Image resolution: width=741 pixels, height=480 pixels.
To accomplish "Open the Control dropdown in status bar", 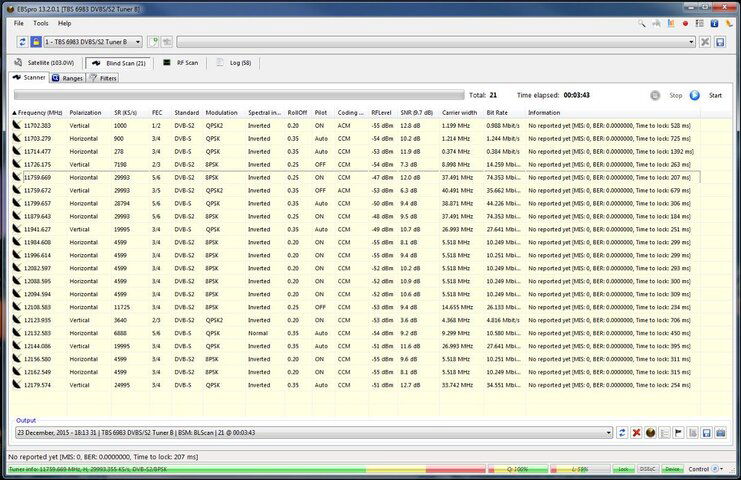I will click(x=703, y=468).
